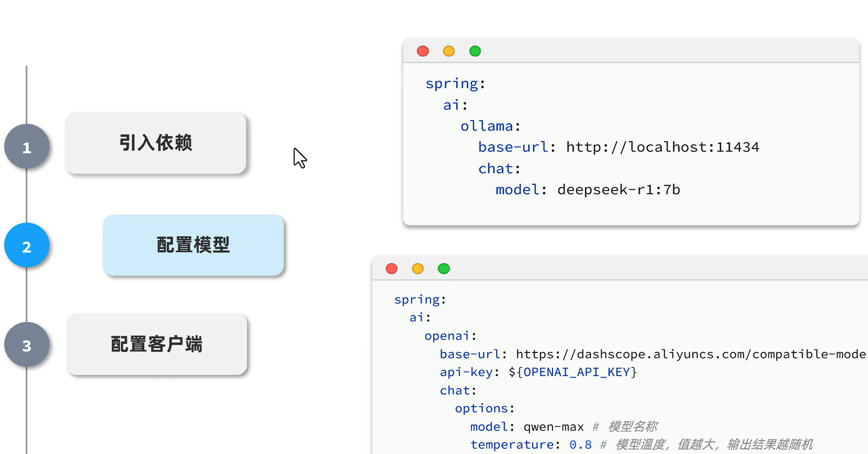Click yellow dot on ollama config window
This screenshot has height=454, width=868.
(x=449, y=51)
